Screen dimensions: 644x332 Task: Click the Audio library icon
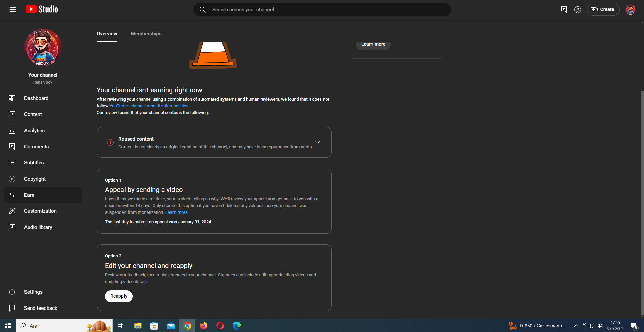(12, 227)
